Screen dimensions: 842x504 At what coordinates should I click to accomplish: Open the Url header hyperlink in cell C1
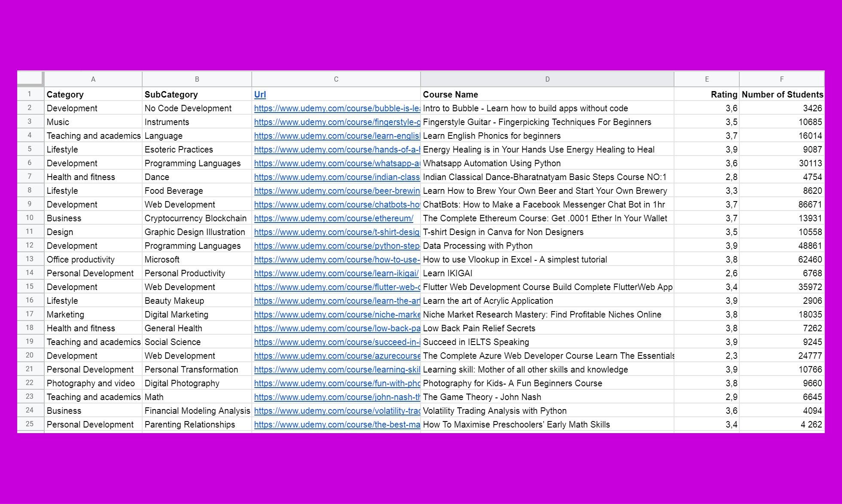click(259, 94)
